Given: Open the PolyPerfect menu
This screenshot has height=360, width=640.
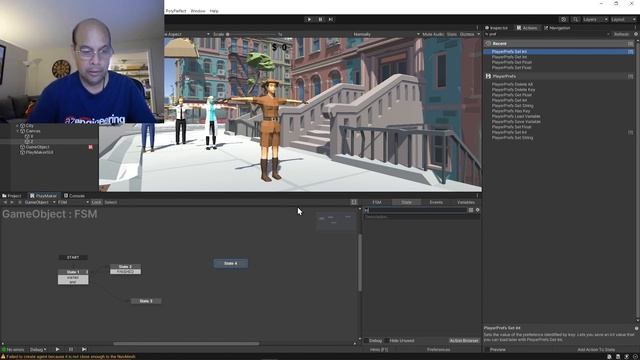Looking at the screenshot, I should pos(176,11).
